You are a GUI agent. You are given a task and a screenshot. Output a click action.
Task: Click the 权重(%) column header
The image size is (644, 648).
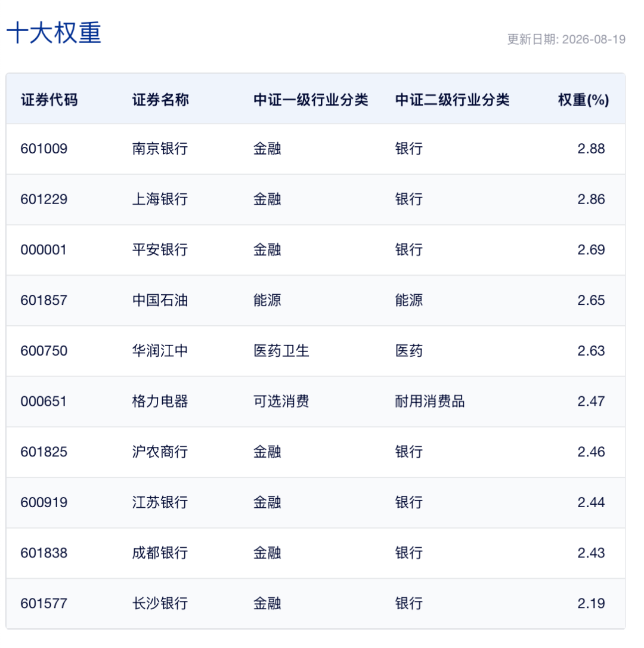click(583, 100)
